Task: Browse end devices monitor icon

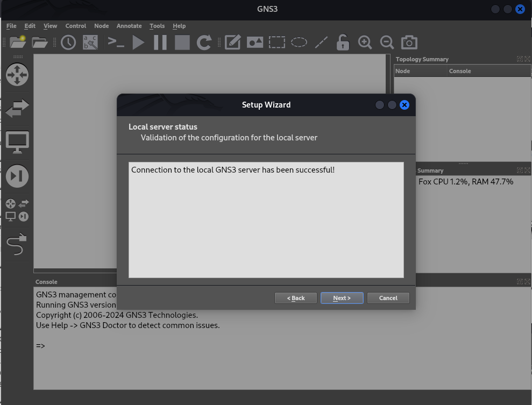Action: 17,143
